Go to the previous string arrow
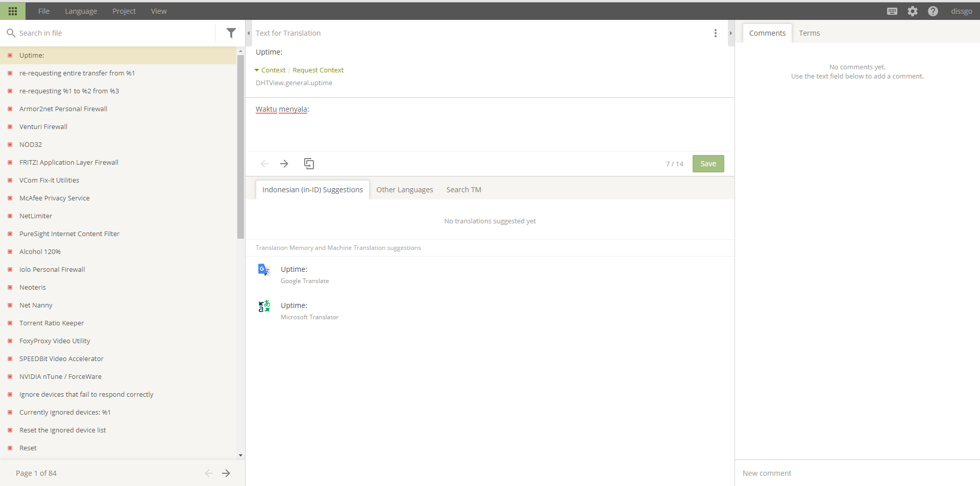Viewport: 980px width, 486px height. pyautogui.click(x=264, y=164)
